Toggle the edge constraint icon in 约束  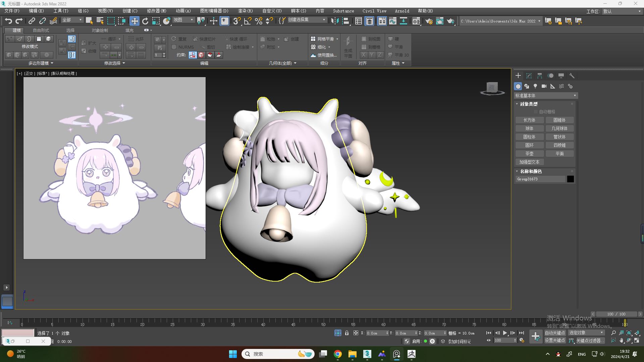pyautogui.click(x=201, y=55)
